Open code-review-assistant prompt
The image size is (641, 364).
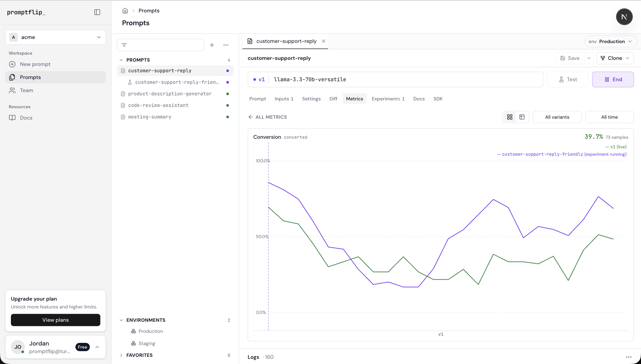click(x=175, y=105)
